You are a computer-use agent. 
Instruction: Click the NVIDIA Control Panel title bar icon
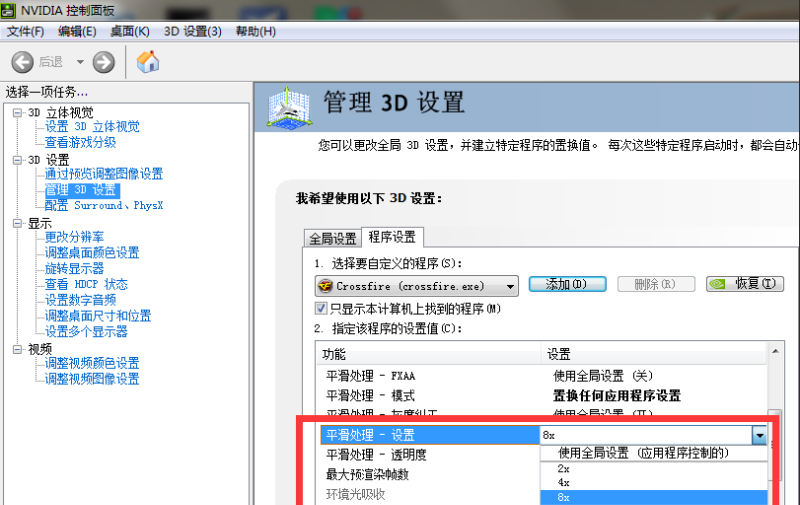pyautogui.click(x=9, y=10)
